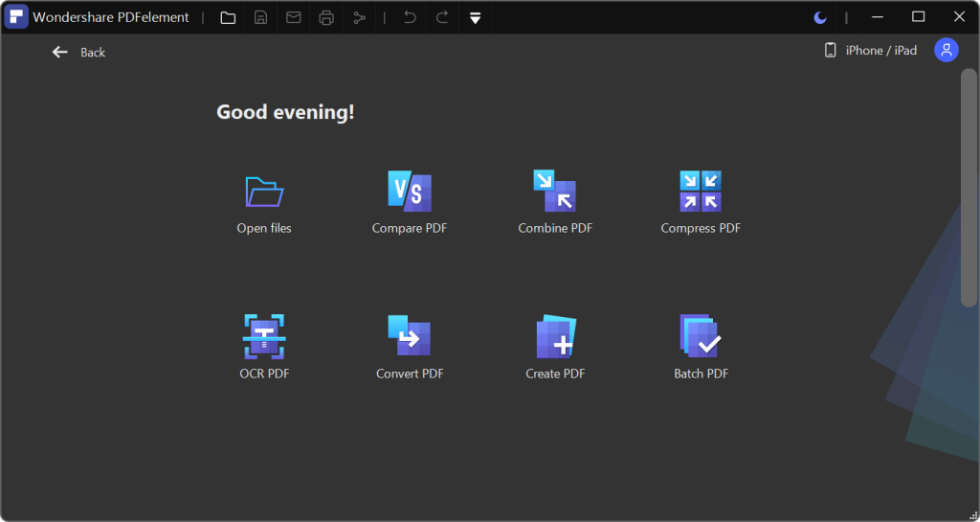The height and width of the screenshot is (522, 980).
Task: Go back using the Back arrow
Action: click(x=60, y=53)
